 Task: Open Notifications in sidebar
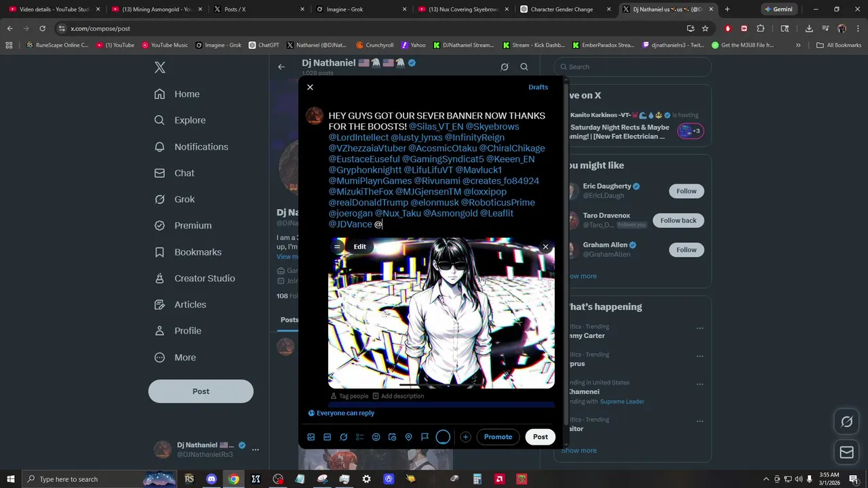point(192,147)
